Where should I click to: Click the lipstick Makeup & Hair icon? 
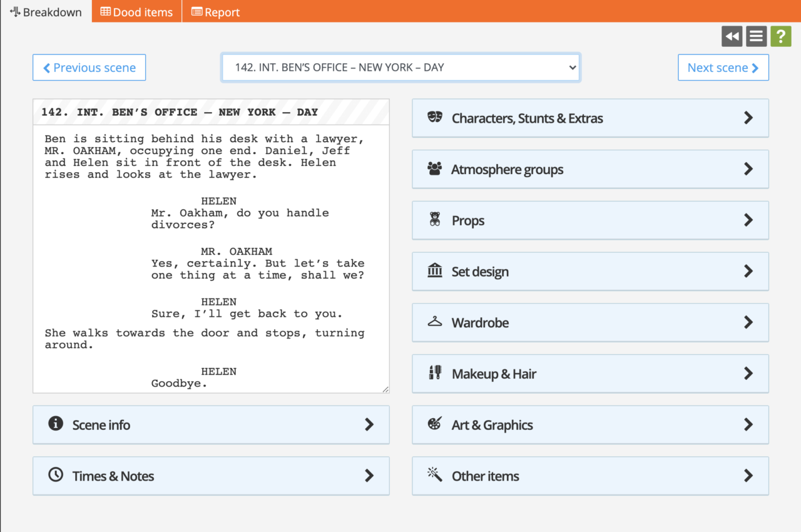pyautogui.click(x=434, y=374)
